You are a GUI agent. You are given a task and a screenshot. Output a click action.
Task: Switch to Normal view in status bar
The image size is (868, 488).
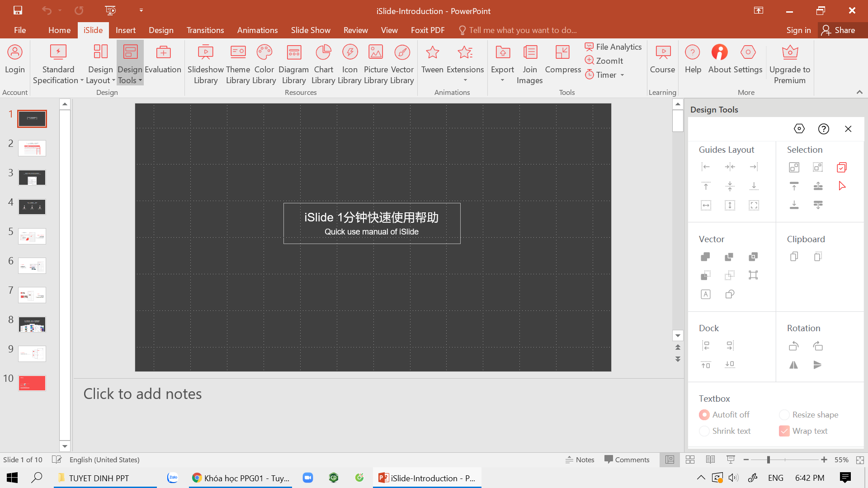coord(670,460)
